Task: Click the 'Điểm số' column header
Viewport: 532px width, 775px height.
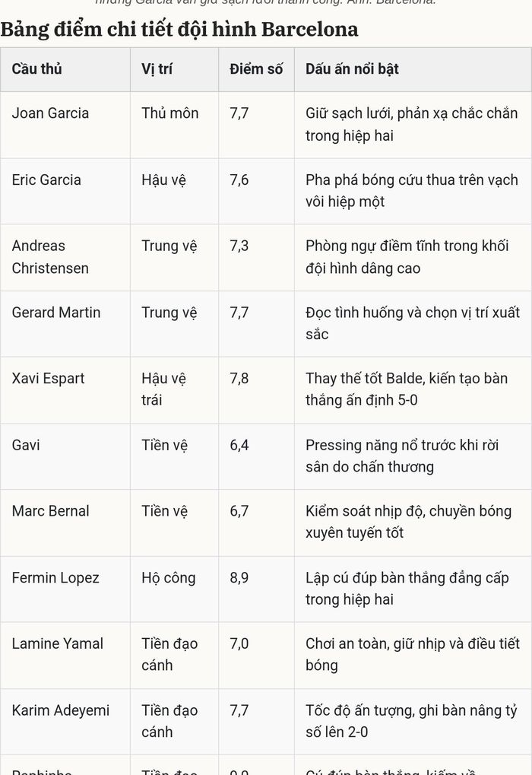Action: (256, 69)
